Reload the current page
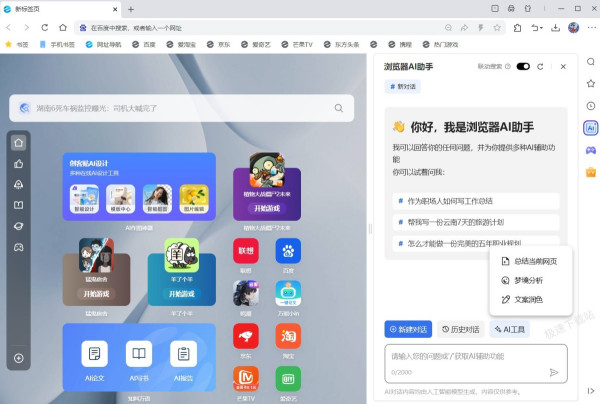Screen dimensions: 600x404 pos(45,28)
